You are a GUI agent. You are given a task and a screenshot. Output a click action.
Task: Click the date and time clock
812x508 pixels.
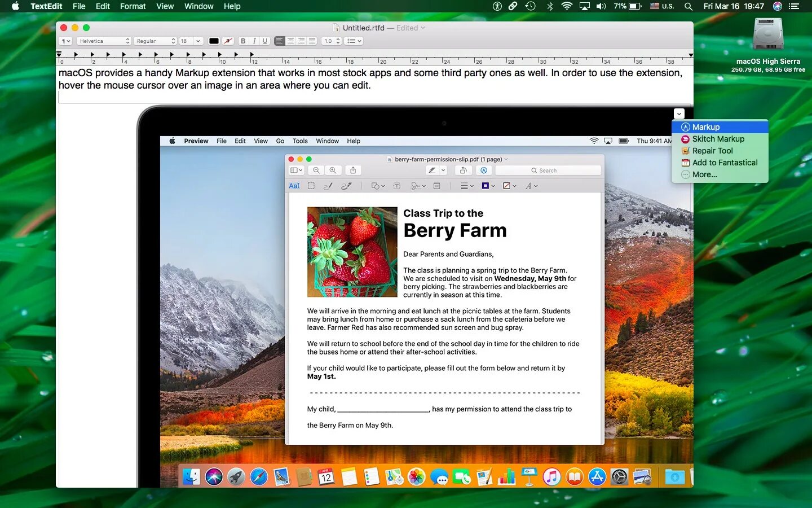734,6
